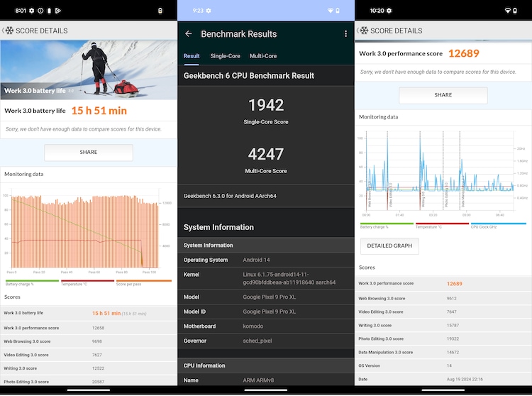Tap the Wi-Fi icon in the 9:23 status bar
The height and width of the screenshot is (396, 532).
330,11
